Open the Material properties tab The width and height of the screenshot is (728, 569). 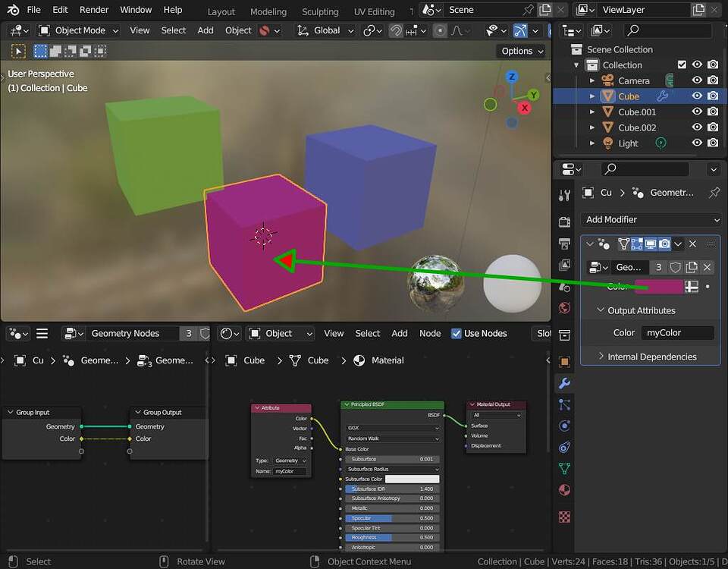[x=564, y=490]
